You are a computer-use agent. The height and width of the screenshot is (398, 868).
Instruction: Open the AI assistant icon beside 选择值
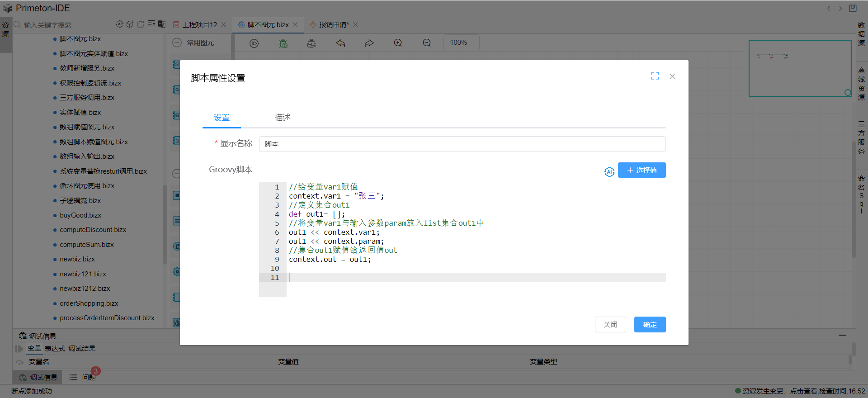(609, 171)
